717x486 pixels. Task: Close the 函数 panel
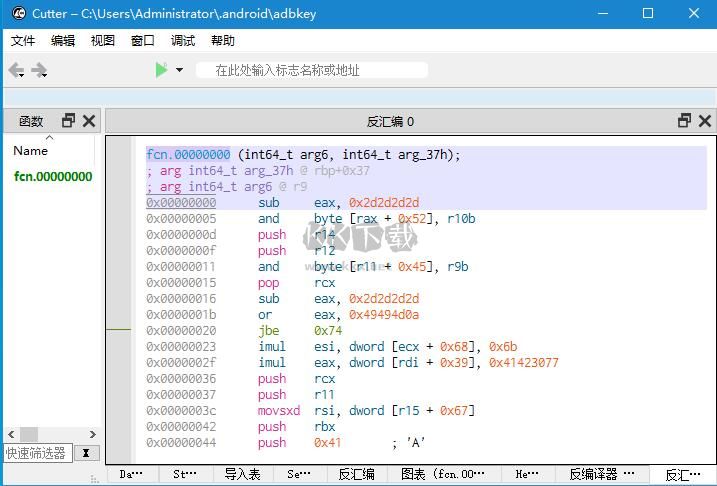click(x=89, y=121)
